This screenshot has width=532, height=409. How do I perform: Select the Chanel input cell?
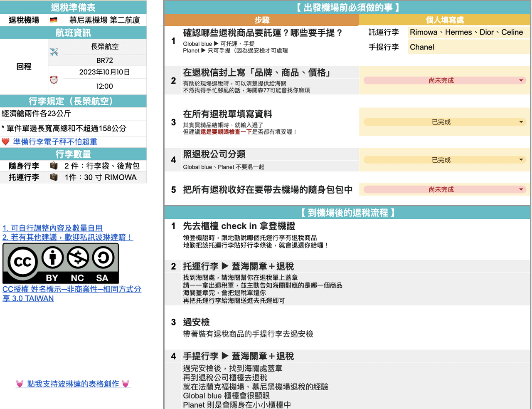[469, 47]
